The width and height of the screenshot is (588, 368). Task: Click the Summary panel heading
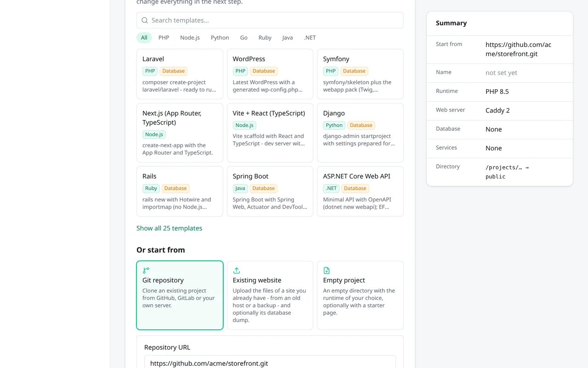click(x=451, y=23)
